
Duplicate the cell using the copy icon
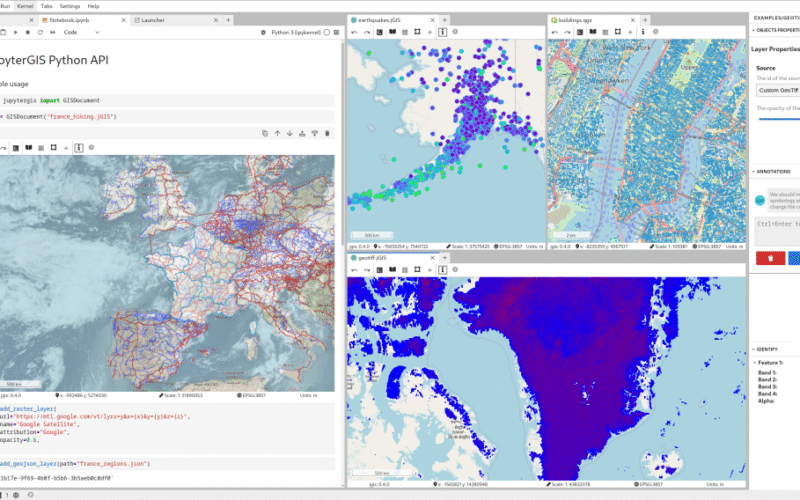pyautogui.click(x=263, y=132)
